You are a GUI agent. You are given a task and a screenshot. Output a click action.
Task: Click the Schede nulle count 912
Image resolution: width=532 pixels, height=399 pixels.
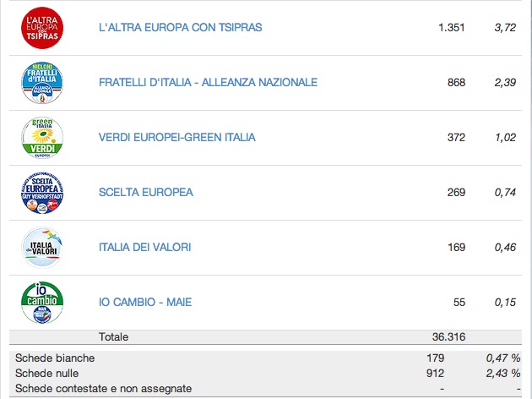435,374
